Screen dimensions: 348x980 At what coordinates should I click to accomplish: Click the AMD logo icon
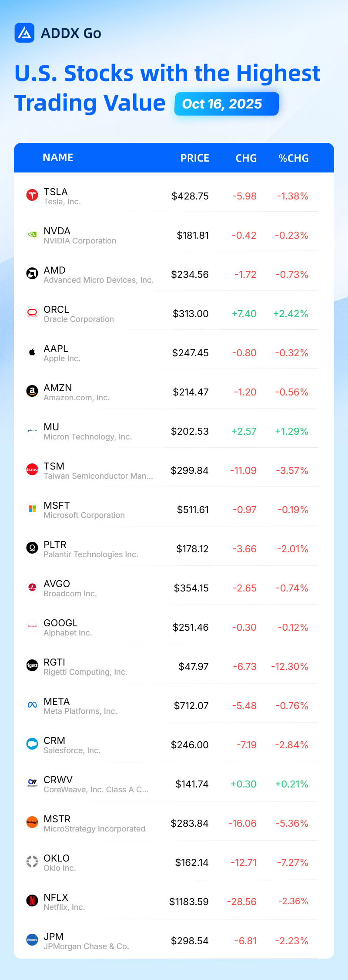pos(32,274)
